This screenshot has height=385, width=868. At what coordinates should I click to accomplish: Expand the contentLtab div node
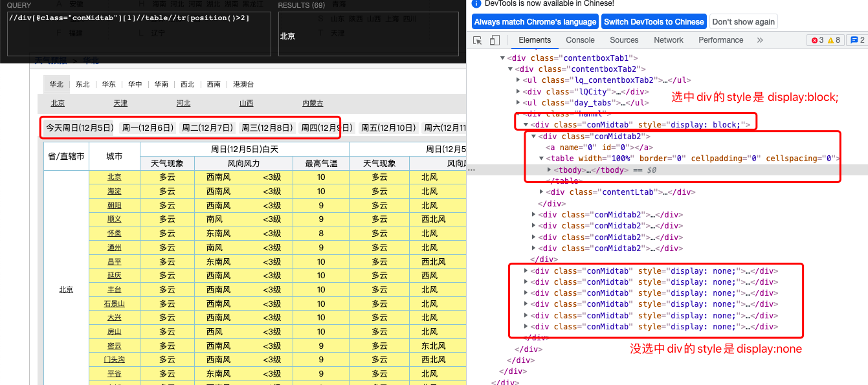[x=542, y=192]
